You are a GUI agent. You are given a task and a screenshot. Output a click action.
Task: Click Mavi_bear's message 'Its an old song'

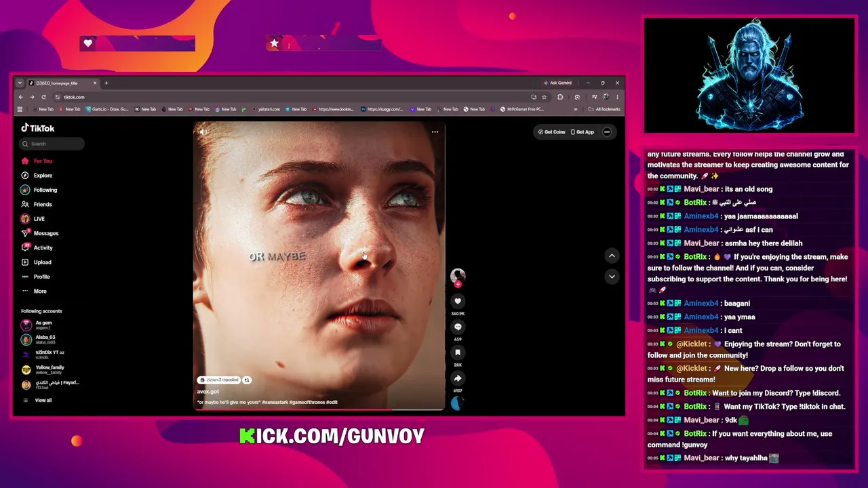click(x=749, y=189)
